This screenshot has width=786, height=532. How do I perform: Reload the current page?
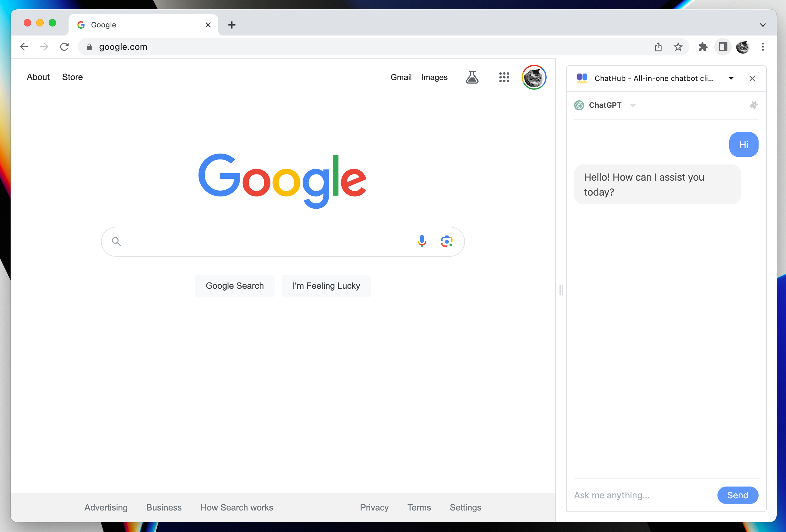64,47
